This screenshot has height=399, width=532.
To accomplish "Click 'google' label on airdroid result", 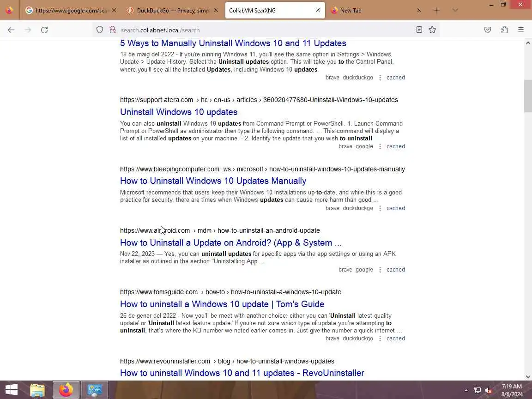I will (x=364, y=270).
